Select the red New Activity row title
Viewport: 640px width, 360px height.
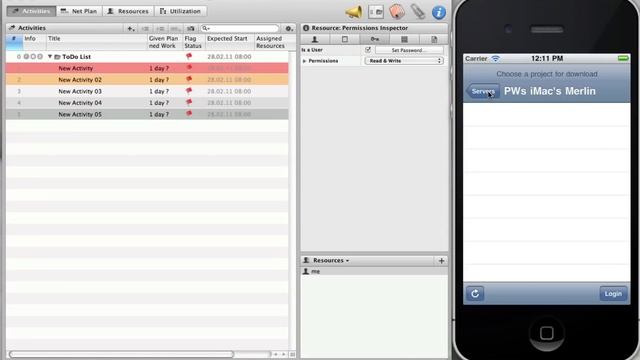(x=76, y=68)
